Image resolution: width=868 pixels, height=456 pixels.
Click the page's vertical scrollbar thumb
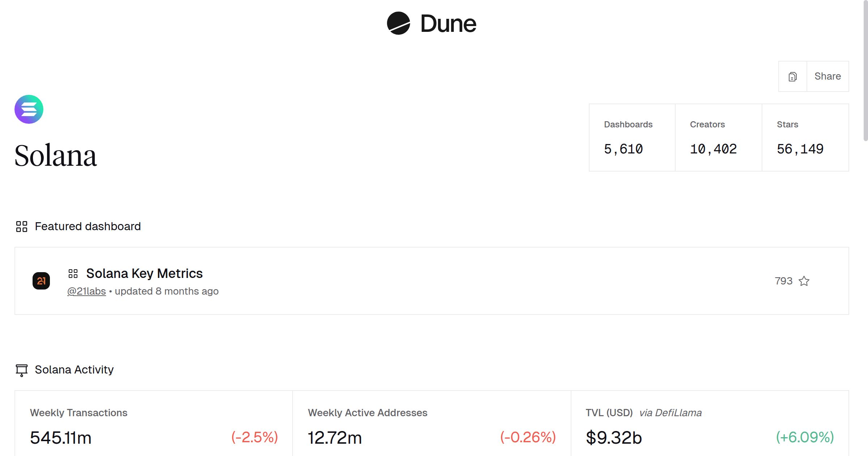[865, 71]
